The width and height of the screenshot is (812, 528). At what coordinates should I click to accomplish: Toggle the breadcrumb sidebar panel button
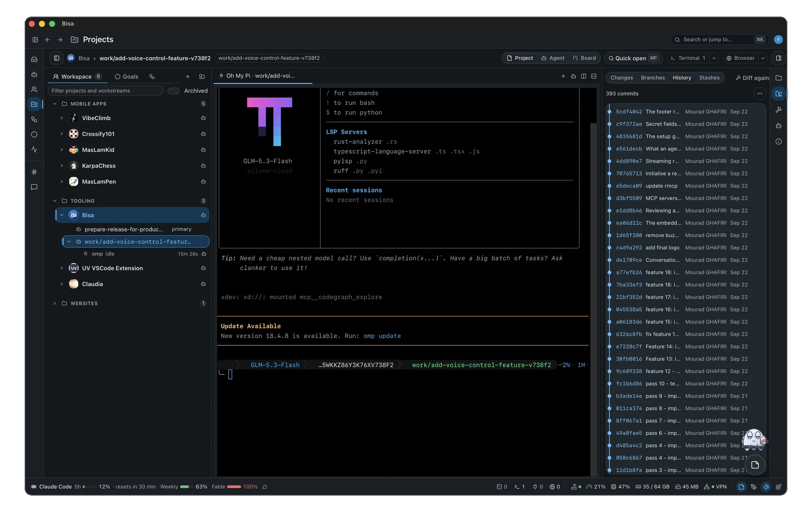(x=57, y=58)
